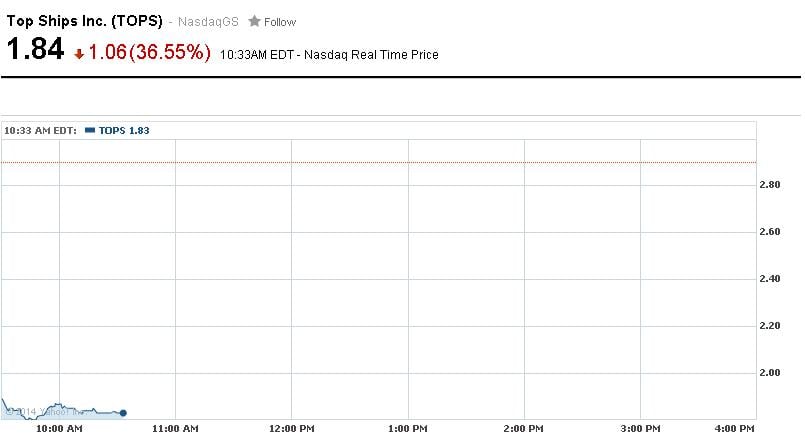Click the Follow link text
Viewport: 805px width, 433px height.
(x=280, y=22)
